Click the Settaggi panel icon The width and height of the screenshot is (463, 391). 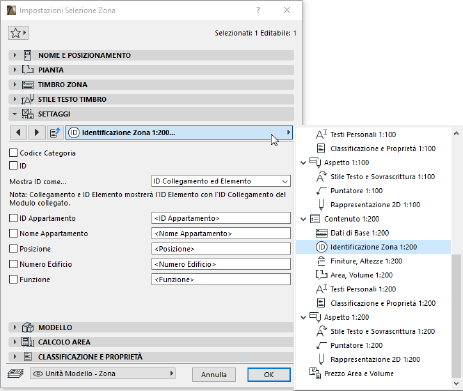pos(28,114)
